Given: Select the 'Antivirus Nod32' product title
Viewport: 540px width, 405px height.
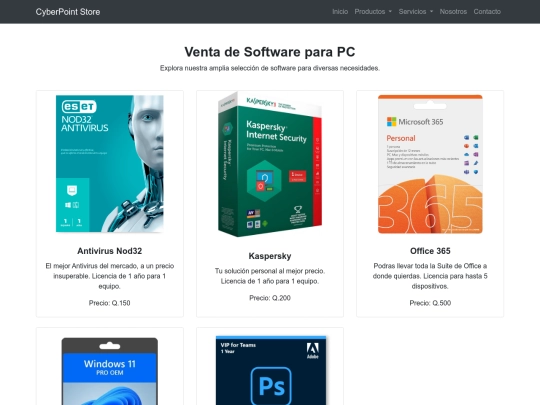Looking at the screenshot, I should point(110,251).
